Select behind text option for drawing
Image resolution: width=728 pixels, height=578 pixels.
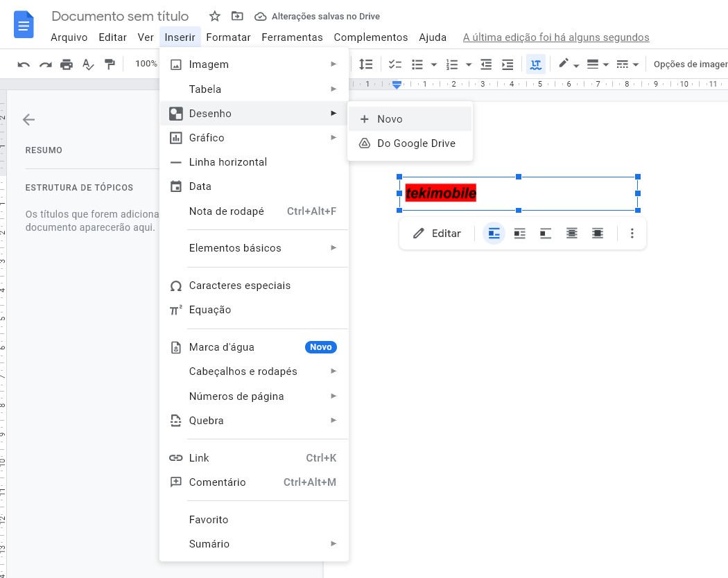coord(571,233)
